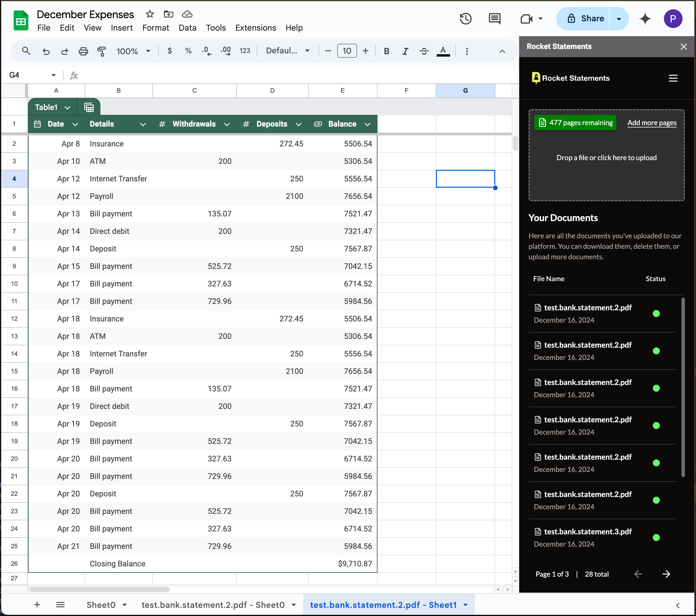696x616 pixels.
Task: Toggle strikethrough formatting
Action: 424,51
